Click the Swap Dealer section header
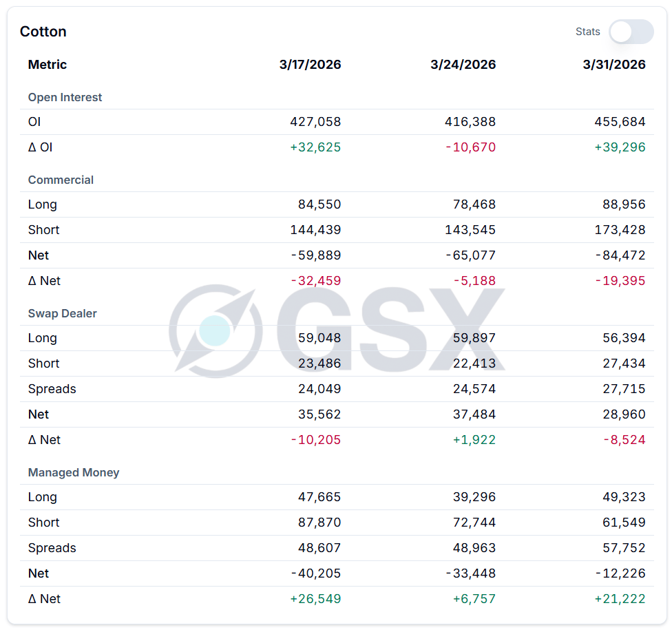The height and width of the screenshot is (632, 672). pyautogui.click(x=63, y=314)
